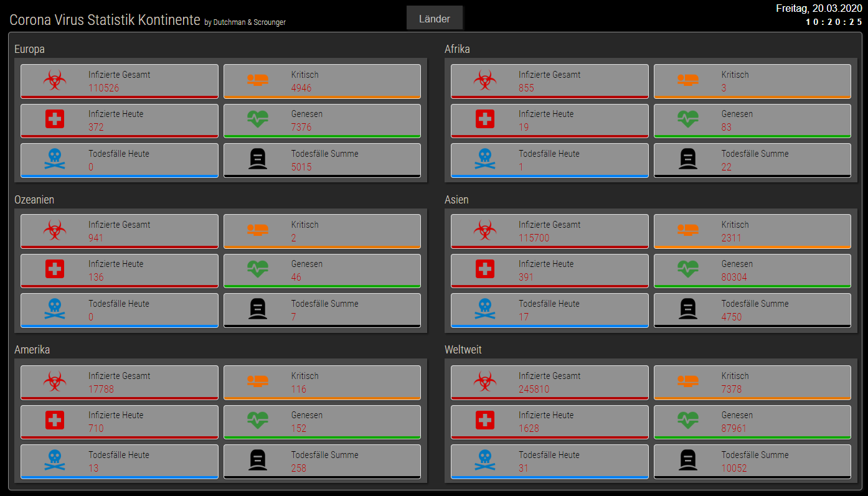Image resolution: width=868 pixels, height=496 pixels.
Task: Click the Amerika continent heading
Action: pyautogui.click(x=32, y=350)
